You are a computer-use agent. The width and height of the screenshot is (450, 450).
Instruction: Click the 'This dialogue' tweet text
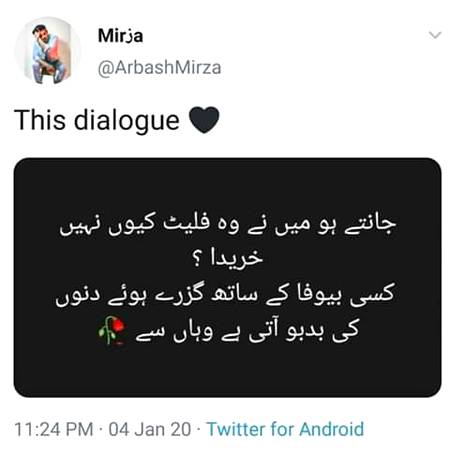97,120
